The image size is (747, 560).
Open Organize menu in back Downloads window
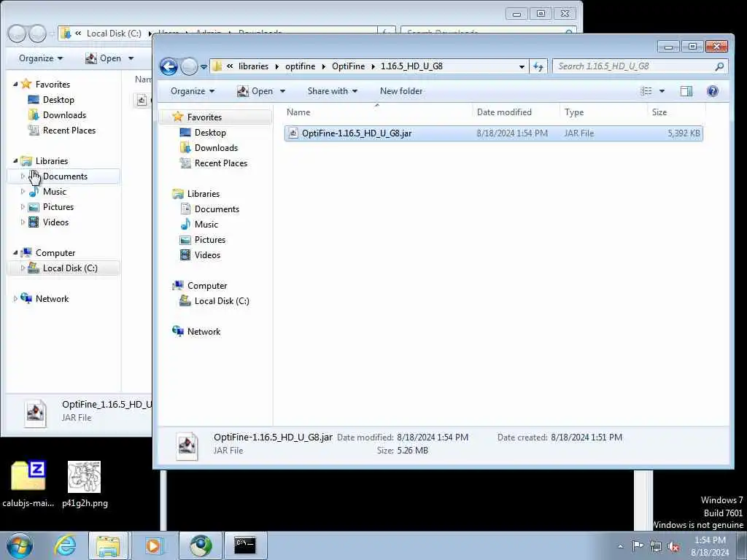[41, 58]
